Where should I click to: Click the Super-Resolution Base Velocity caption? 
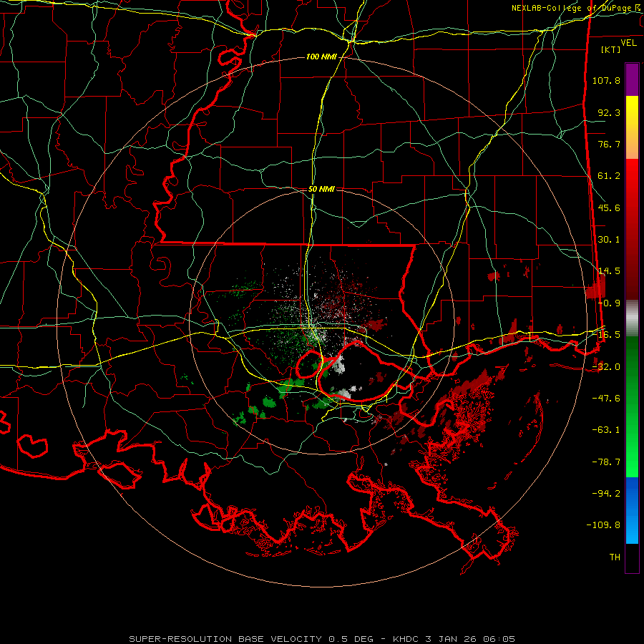point(322,639)
